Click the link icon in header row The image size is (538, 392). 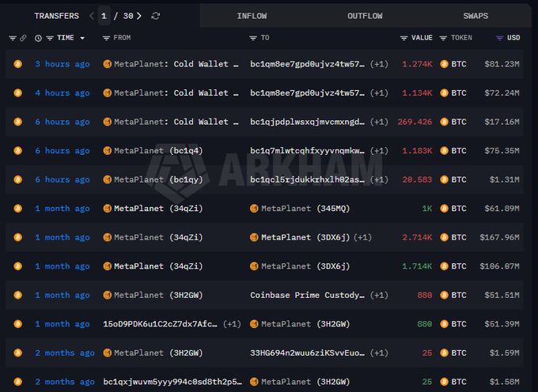click(x=23, y=38)
